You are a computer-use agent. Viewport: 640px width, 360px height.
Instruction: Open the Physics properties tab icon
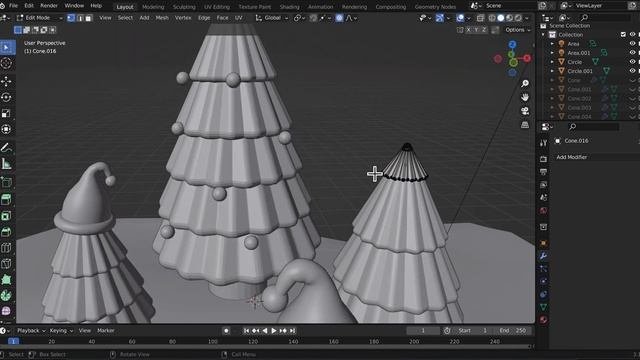(x=543, y=281)
